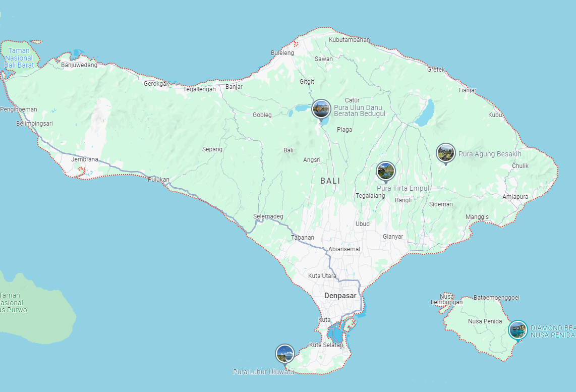Select the Tianjar label

coord(467,90)
